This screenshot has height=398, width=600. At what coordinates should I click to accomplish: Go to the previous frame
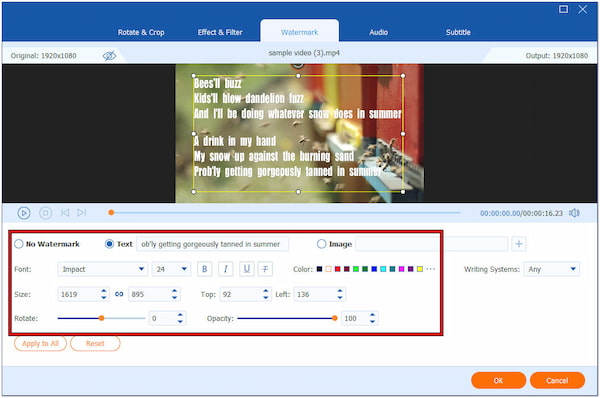pyautogui.click(x=65, y=213)
